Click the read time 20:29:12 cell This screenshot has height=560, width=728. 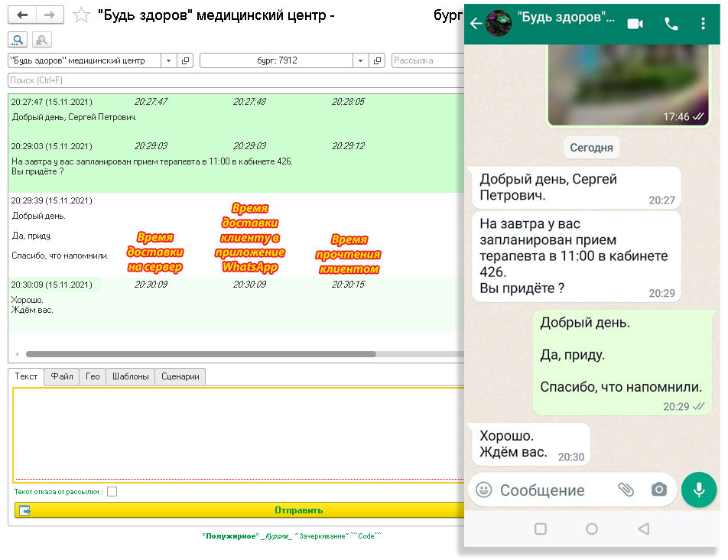[348, 146]
